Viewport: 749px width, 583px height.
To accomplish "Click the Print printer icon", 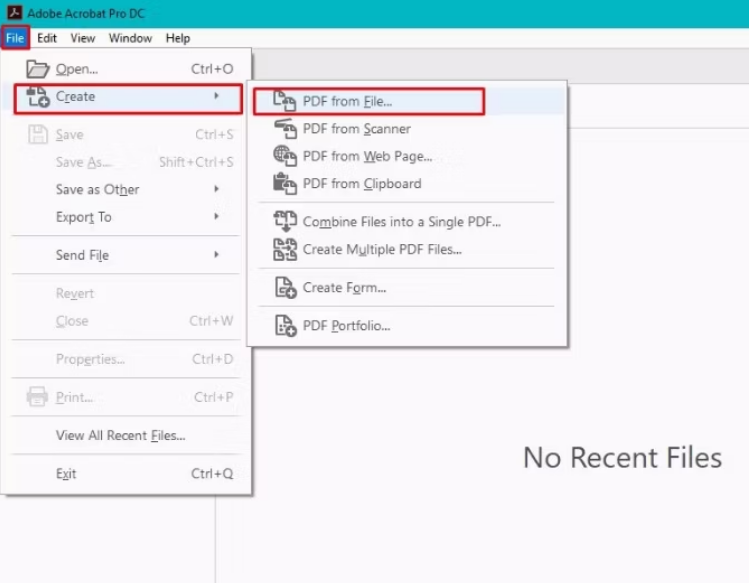I will click(x=37, y=397).
